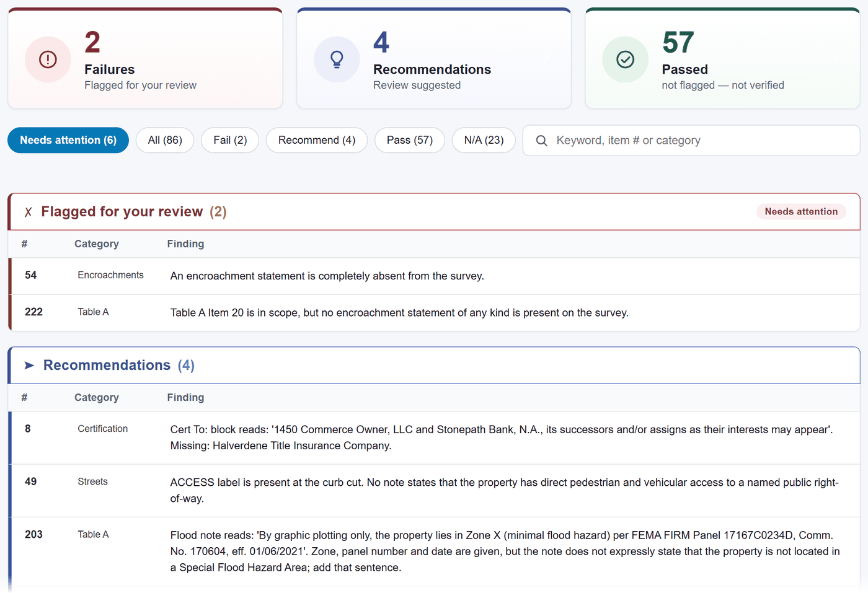This screenshot has height=593, width=868.
Task: Click the Recommendations (4) section heading
Action: (x=119, y=366)
